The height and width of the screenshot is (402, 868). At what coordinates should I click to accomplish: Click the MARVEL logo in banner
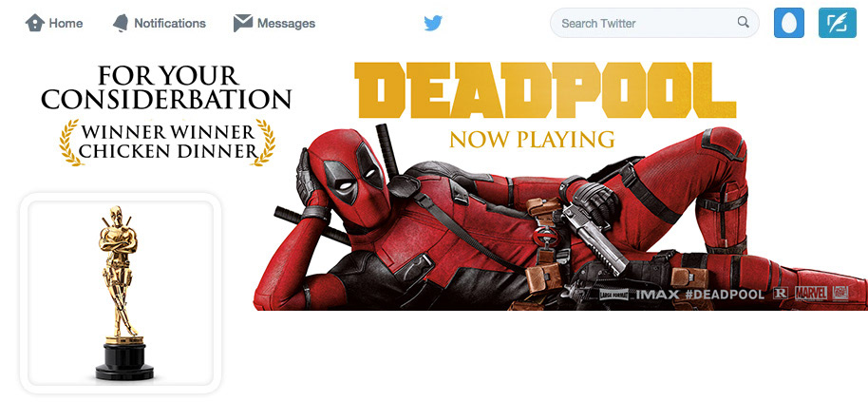click(x=811, y=294)
